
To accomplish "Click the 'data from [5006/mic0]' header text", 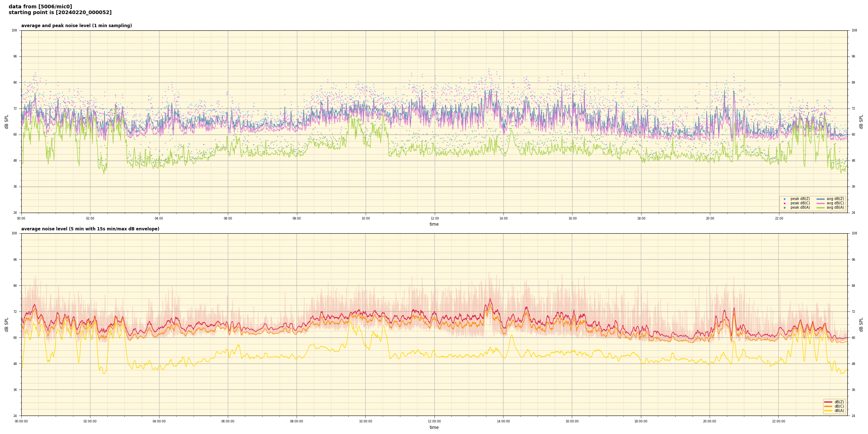I will click(40, 7).
